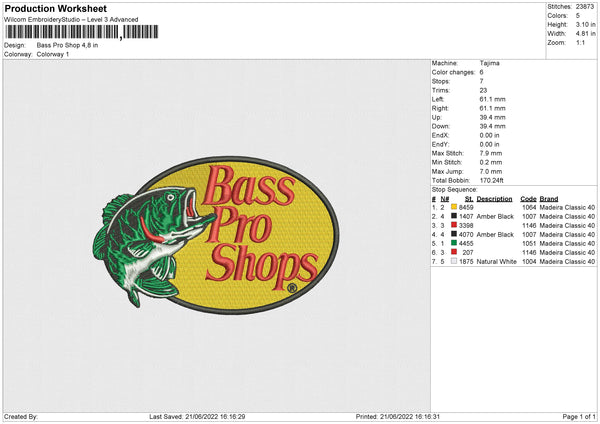Select the black swatch for stitch count 1407
Viewport: 600px width, 424px height.
coord(454,216)
